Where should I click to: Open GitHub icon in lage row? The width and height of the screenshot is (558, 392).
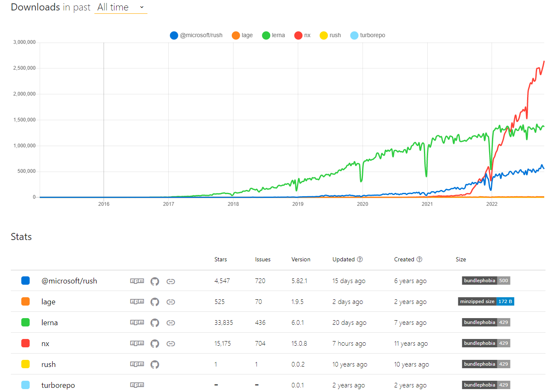(x=155, y=302)
